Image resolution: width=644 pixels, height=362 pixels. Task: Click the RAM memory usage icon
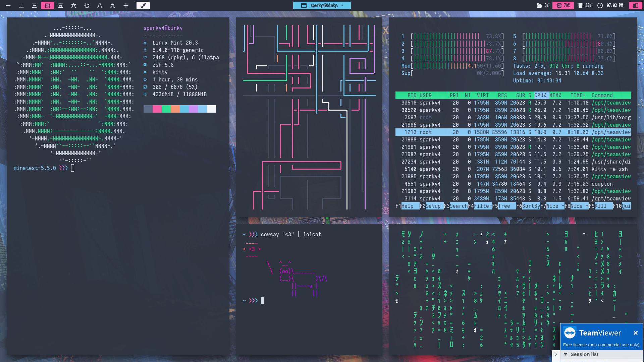click(581, 5)
